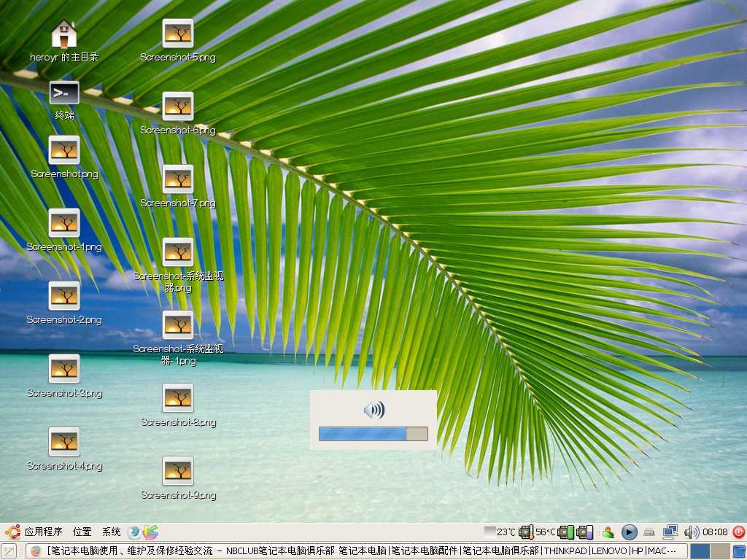Toggle show desktop button in bottom panel
The image size is (747, 560).
(9, 551)
